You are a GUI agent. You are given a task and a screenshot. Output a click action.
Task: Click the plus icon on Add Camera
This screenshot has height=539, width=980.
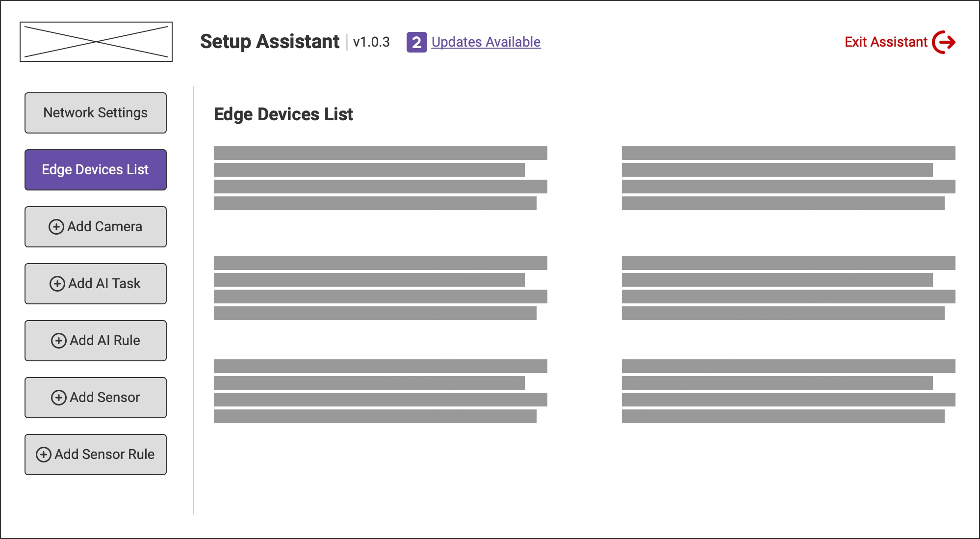[x=57, y=227]
